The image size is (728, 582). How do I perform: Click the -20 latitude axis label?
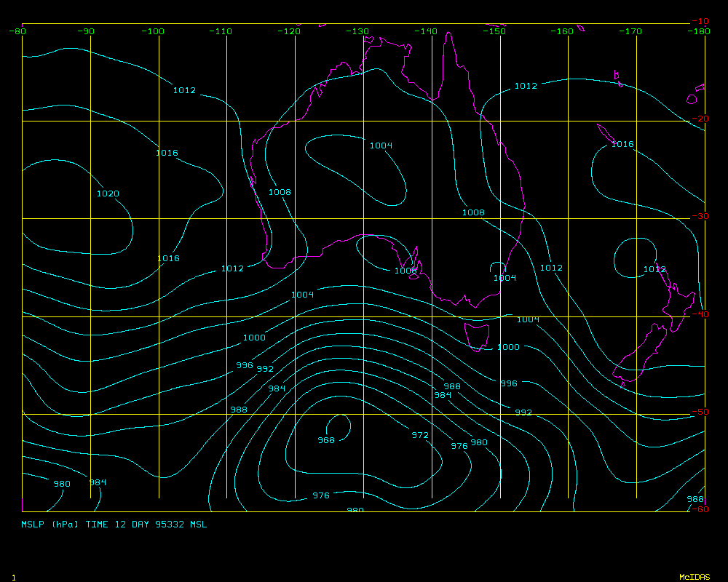pyautogui.click(x=699, y=119)
